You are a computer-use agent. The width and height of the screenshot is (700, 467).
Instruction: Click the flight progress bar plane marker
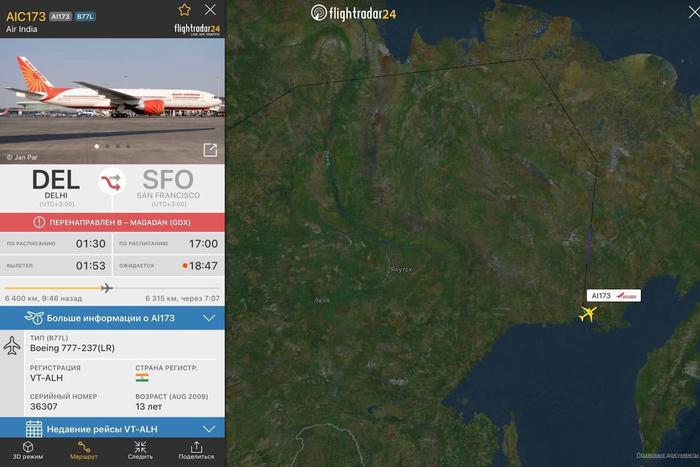[x=106, y=288]
